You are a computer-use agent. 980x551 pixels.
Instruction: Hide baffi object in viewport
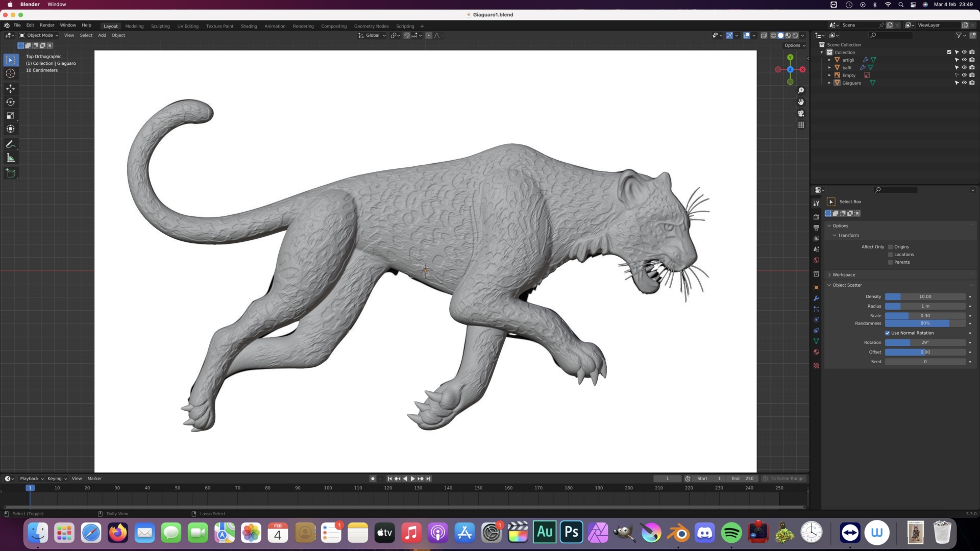point(964,67)
